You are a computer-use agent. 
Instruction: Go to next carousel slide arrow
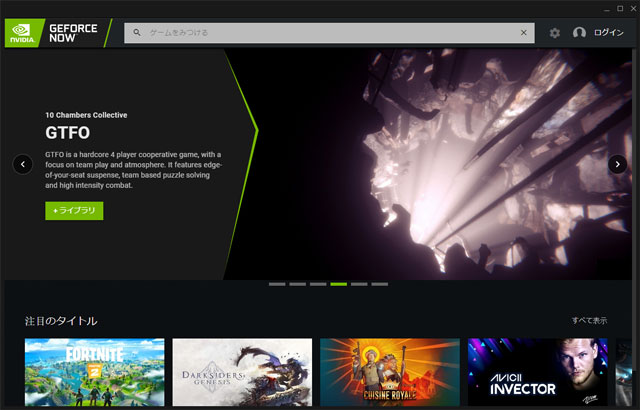click(x=617, y=164)
